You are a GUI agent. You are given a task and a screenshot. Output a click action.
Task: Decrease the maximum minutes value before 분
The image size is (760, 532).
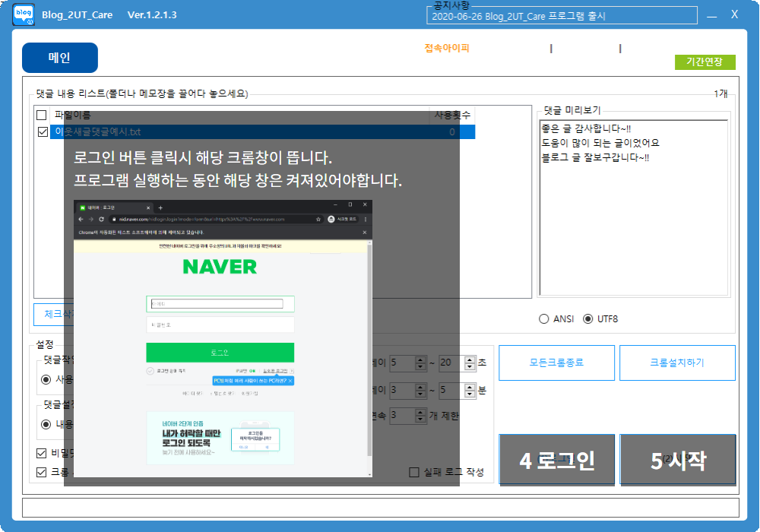tap(470, 394)
